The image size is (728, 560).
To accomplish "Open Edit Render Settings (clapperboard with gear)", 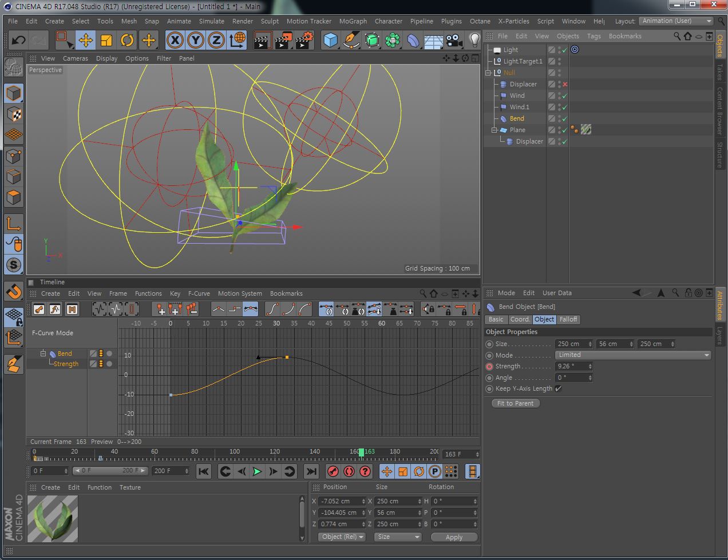I will pos(305,40).
